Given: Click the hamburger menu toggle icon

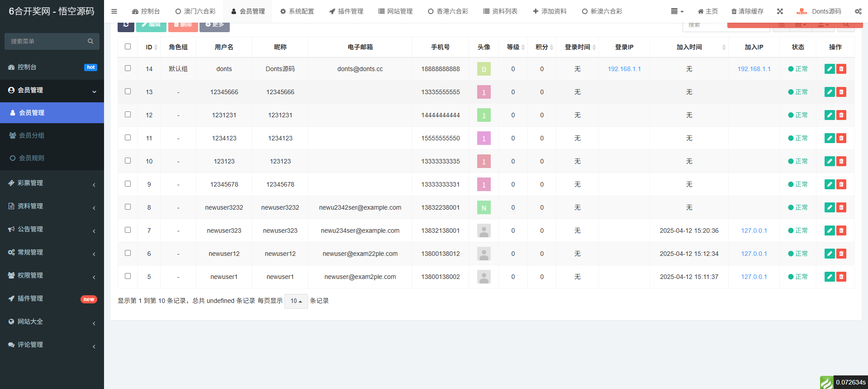Looking at the screenshot, I should (114, 11).
